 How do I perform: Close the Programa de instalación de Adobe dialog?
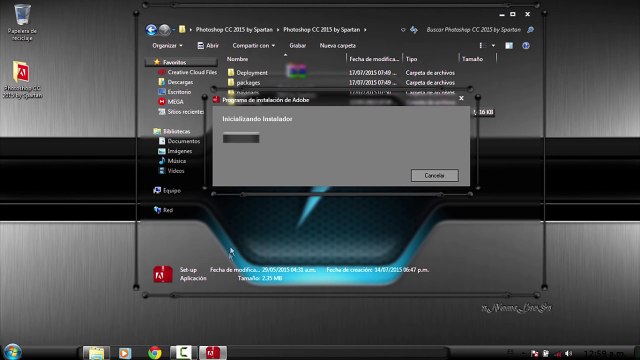(x=461, y=98)
